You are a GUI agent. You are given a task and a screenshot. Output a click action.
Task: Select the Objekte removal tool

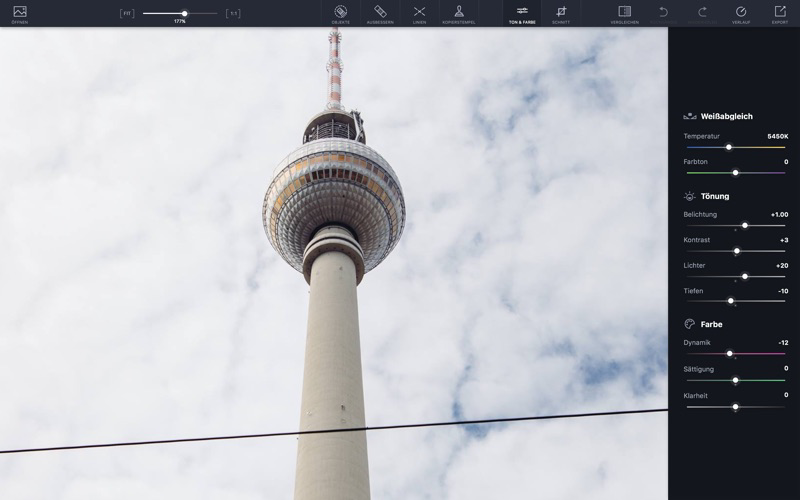[340, 14]
